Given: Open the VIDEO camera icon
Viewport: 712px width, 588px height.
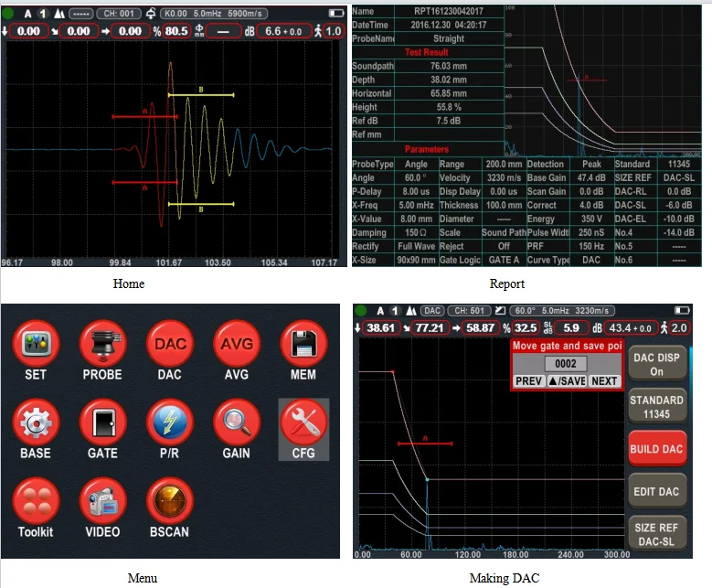Looking at the screenshot, I should point(102,501).
